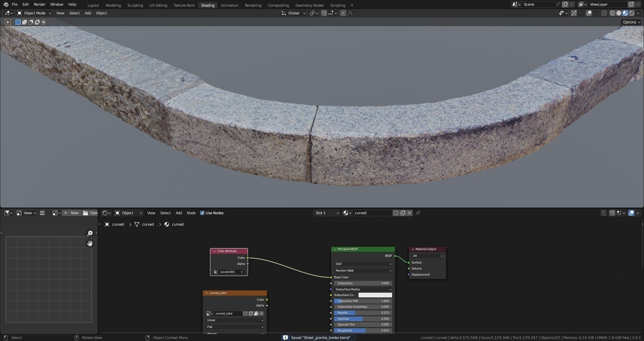Image resolution: width=644 pixels, height=341 pixels.
Task: Open the File menu
Action: point(14,4)
